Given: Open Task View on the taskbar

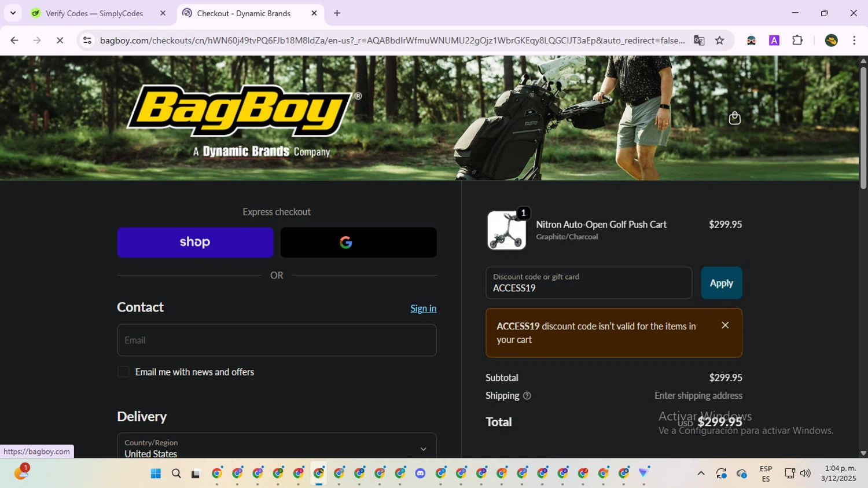Looking at the screenshot, I should [196, 474].
